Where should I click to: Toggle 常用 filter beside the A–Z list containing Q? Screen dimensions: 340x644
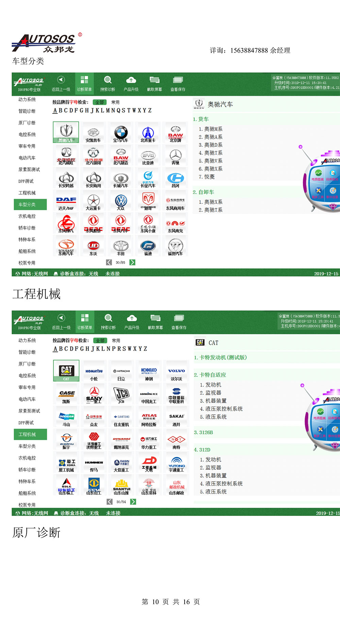[116, 102]
